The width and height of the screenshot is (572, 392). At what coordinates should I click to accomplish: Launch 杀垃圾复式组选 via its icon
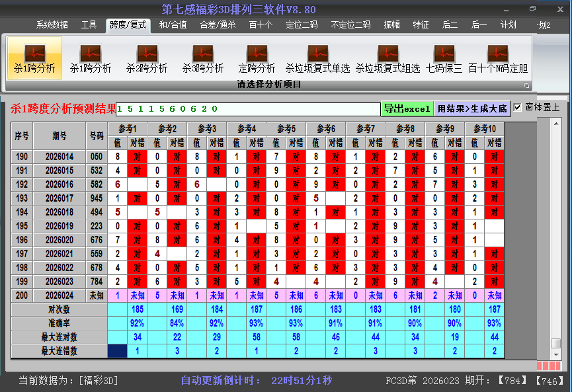point(388,56)
